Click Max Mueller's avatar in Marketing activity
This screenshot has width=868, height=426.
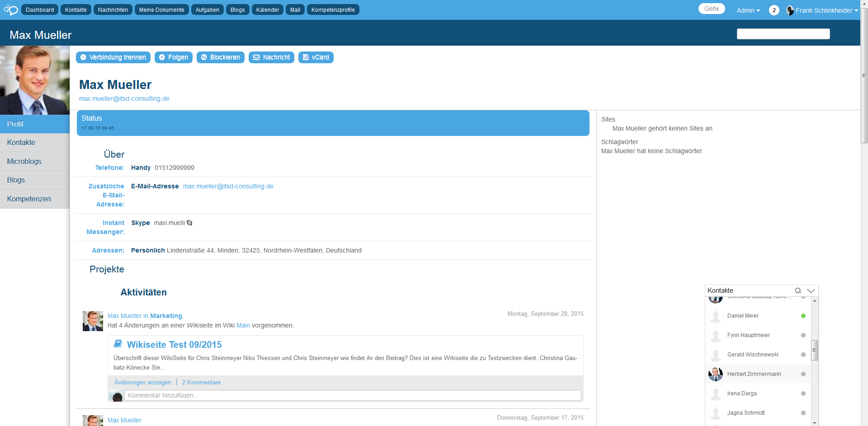pyautogui.click(x=93, y=321)
